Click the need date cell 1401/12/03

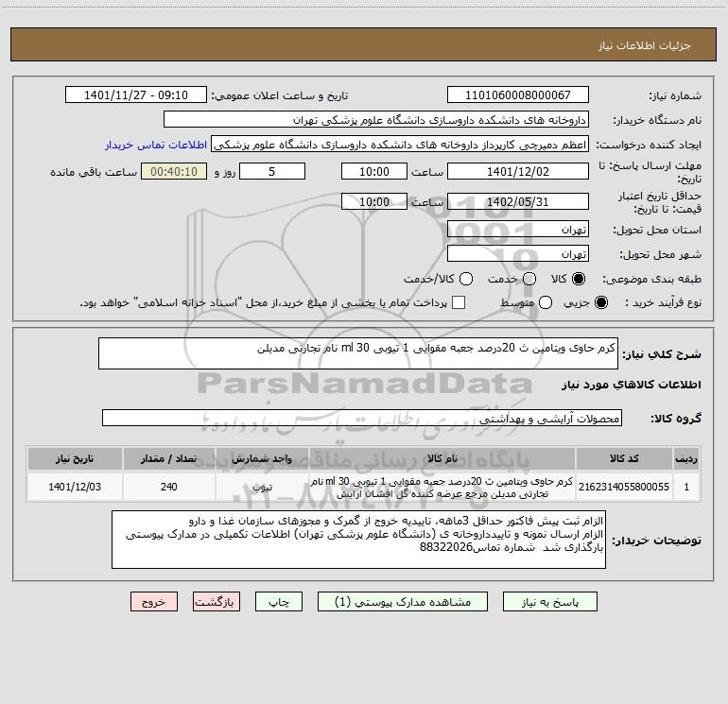coord(75,487)
